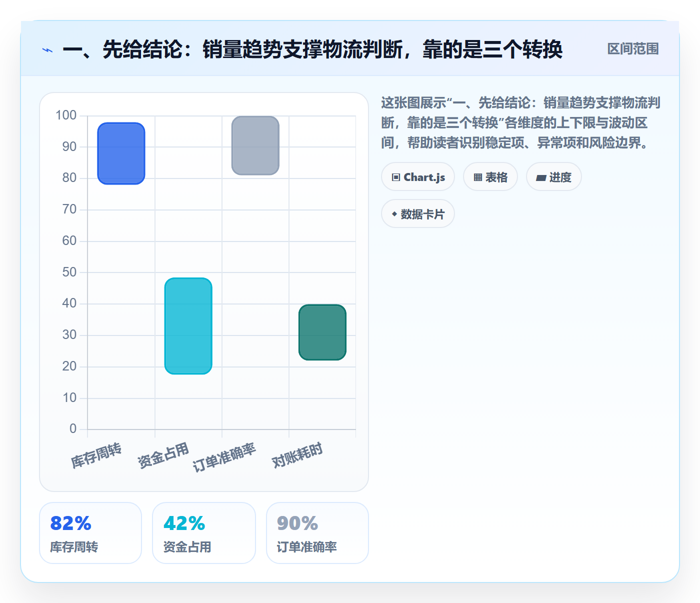Click the lightning icon beside the title

(47, 50)
